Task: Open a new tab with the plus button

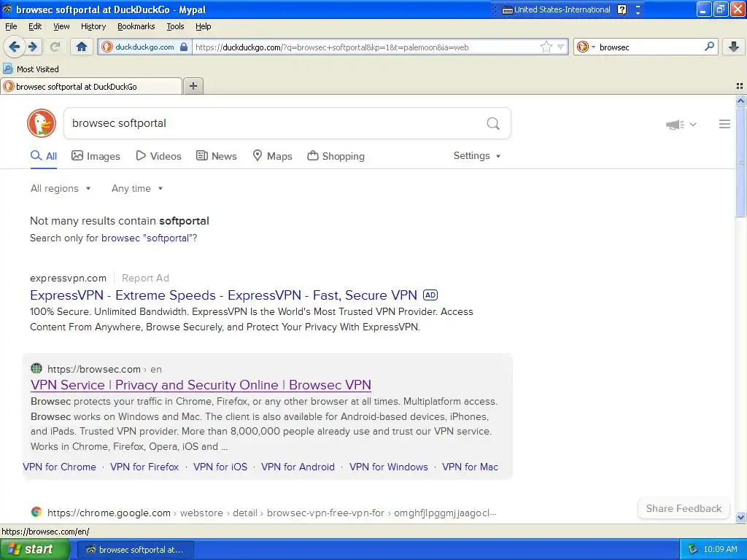Action: [193, 86]
